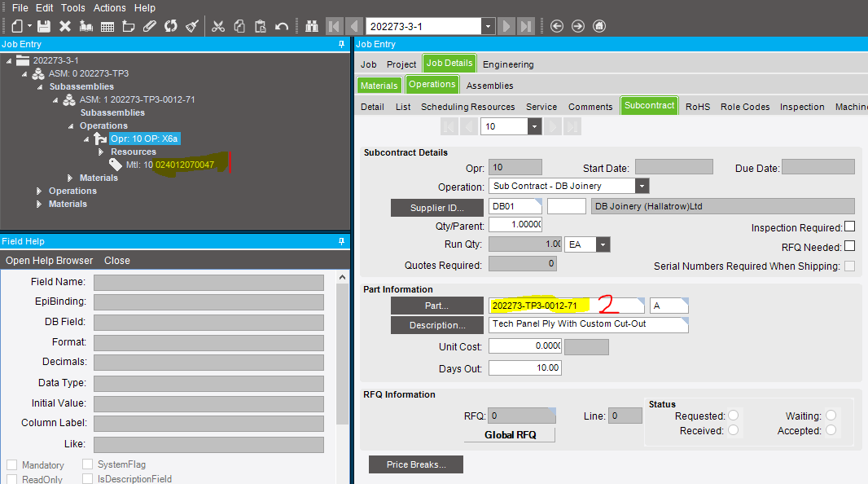Click the New document toolbar icon
The height and width of the screenshot is (484, 868).
click(17, 26)
